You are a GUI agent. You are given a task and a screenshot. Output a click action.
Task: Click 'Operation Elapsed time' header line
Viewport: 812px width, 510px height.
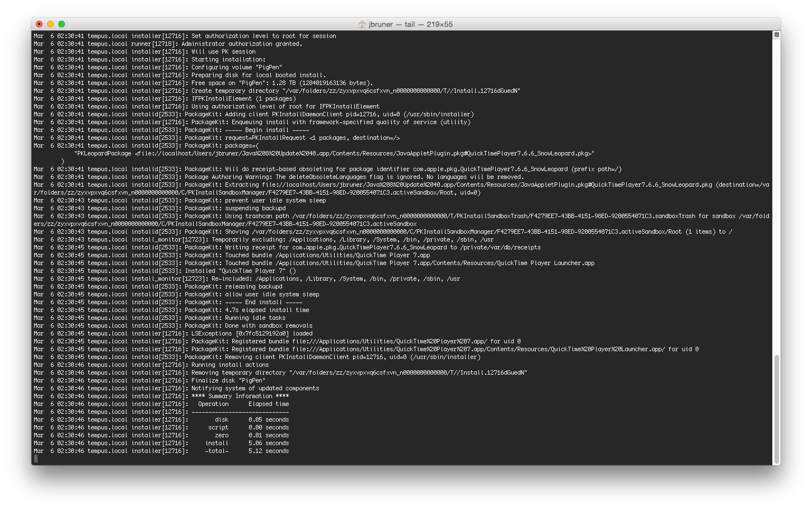click(161, 404)
